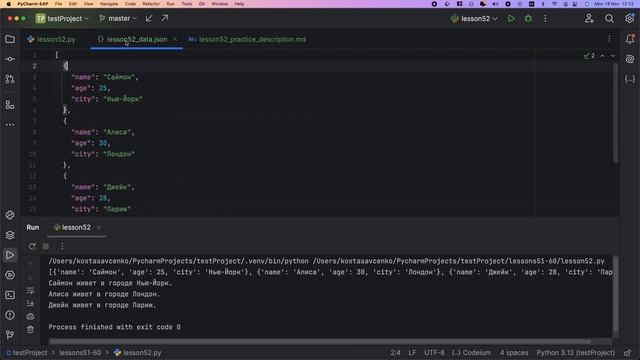Toggle scroll to end in Run console
Screen dimensions: 640x360
point(30,303)
